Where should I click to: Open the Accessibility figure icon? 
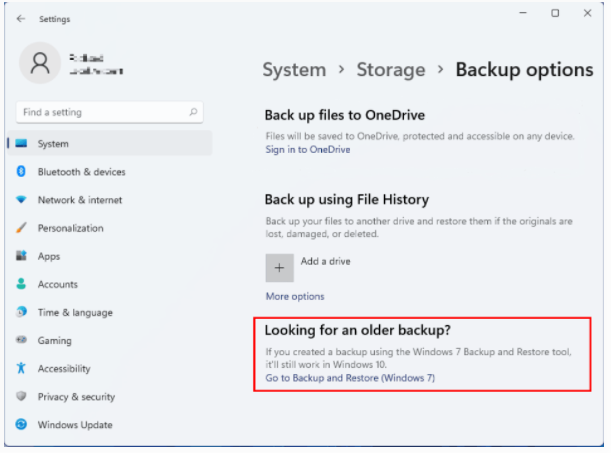pyautogui.click(x=21, y=368)
